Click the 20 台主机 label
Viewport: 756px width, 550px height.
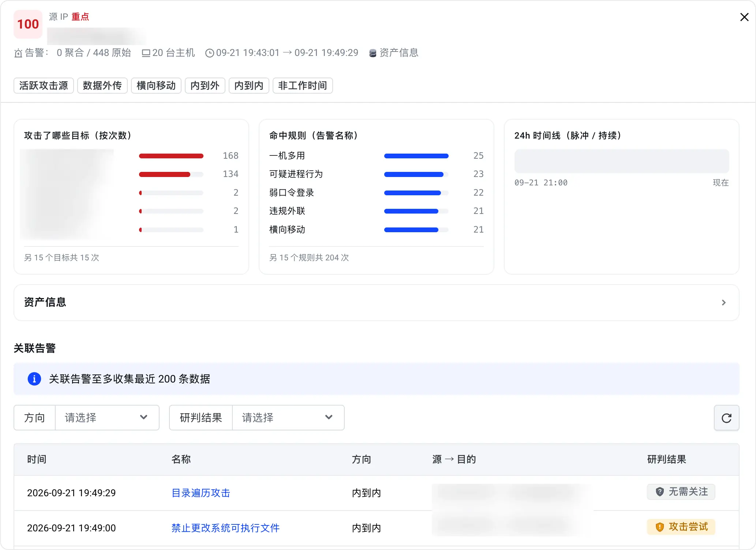click(173, 53)
